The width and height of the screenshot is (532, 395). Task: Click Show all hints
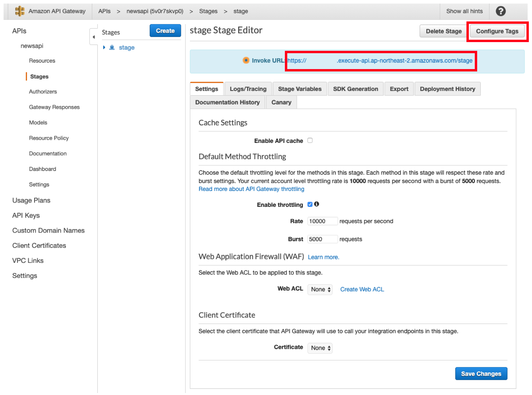point(464,11)
